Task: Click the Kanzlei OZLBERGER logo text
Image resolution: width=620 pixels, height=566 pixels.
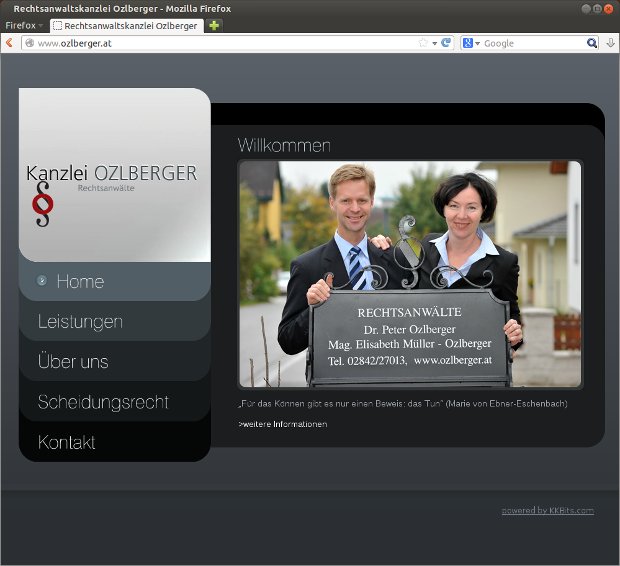Action: [x=112, y=173]
